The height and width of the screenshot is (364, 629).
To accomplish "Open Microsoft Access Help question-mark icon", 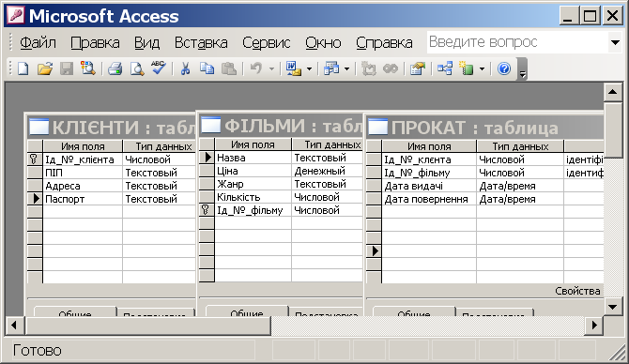I will coord(504,68).
